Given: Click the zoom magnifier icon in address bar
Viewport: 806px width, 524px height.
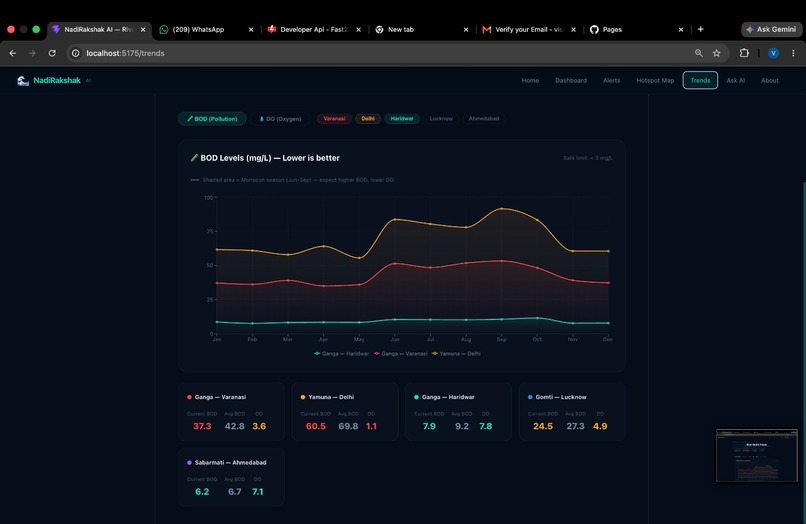Looking at the screenshot, I should coord(699,53).
